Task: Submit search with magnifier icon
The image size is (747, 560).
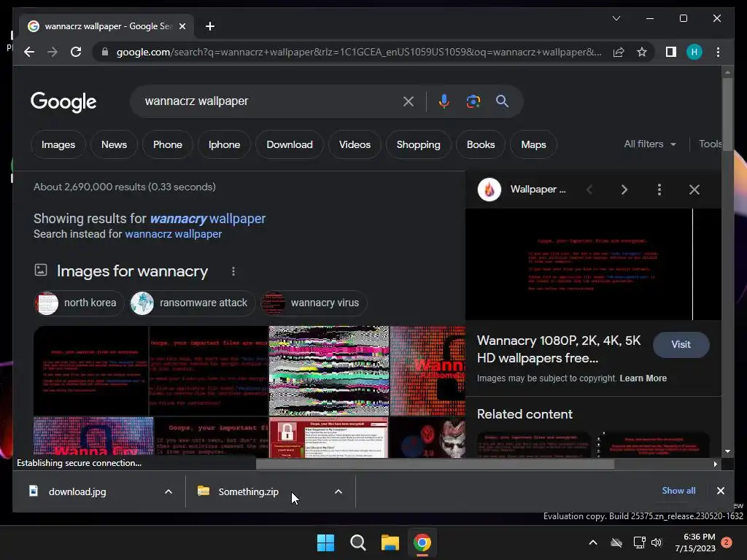Action: tap(502, 101)
